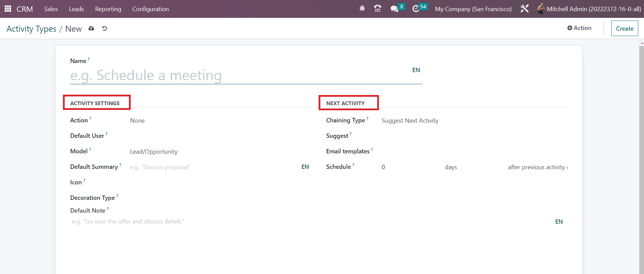Open the VoIP phone icon

[378, 9]
